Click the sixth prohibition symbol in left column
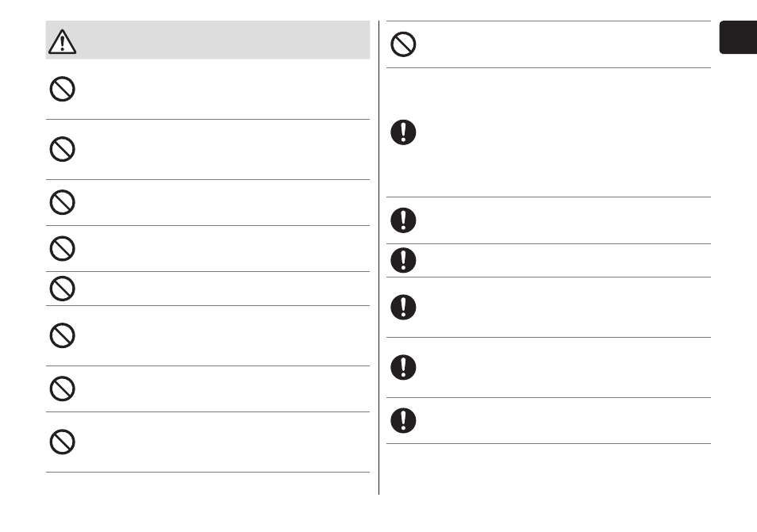Screen dimensions: 757x532 62,335
